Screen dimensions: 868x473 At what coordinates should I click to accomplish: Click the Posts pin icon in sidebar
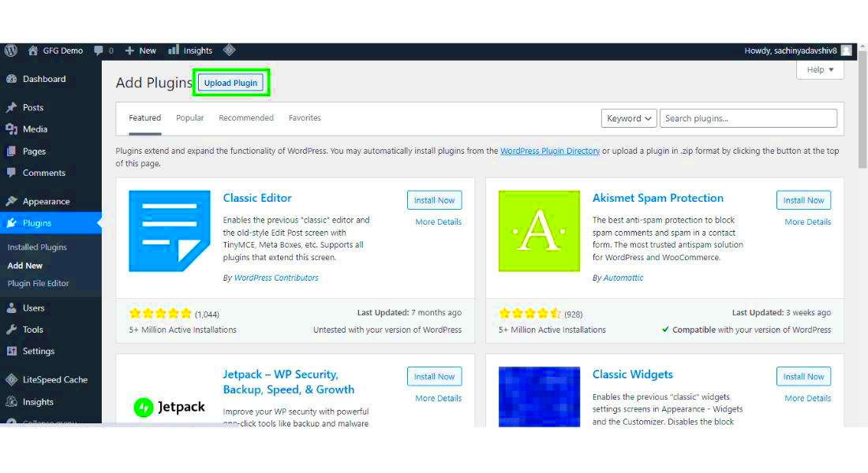coord(12,107)
